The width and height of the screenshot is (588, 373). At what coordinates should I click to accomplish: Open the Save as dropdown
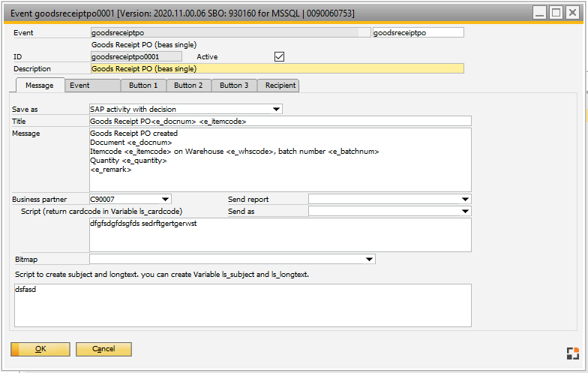[x=277, y=109]
